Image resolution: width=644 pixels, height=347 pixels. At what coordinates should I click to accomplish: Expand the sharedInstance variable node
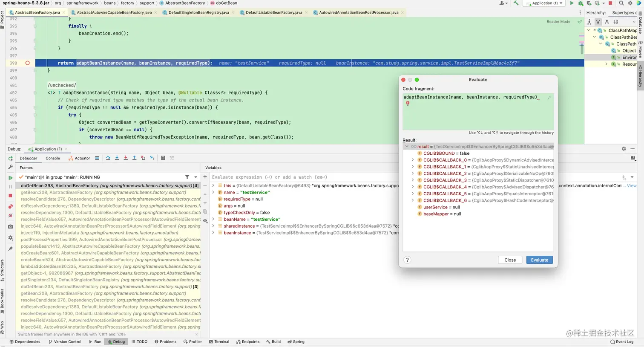(213, 226)
